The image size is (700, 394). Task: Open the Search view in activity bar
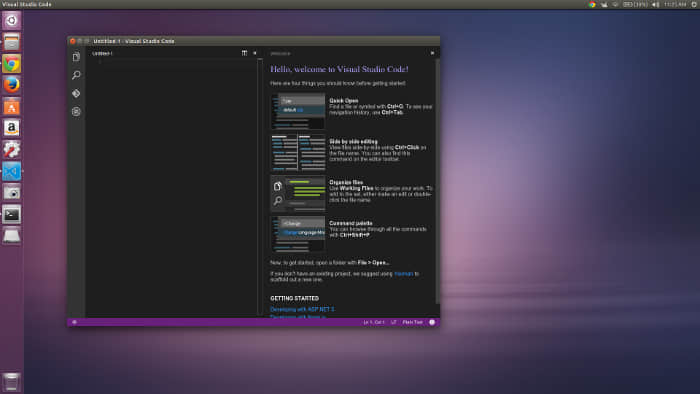coord(76,75)
